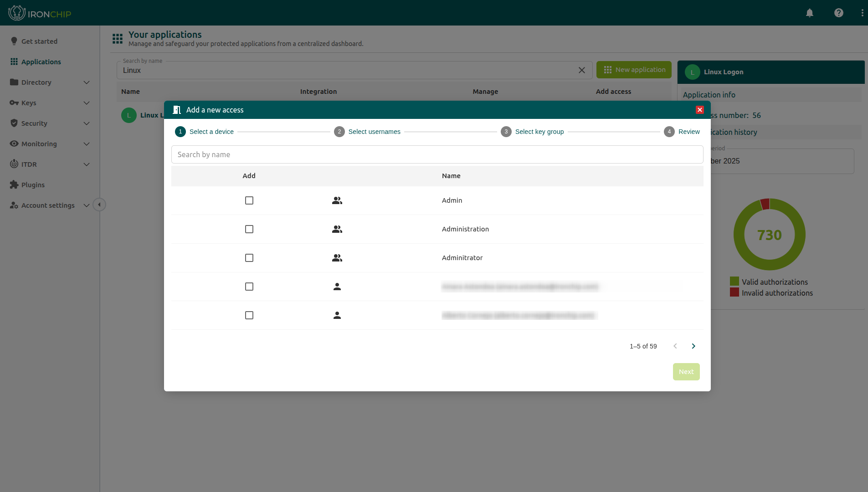Tick the Administration group checkbox
868x492 pixels.
[249, 229]
